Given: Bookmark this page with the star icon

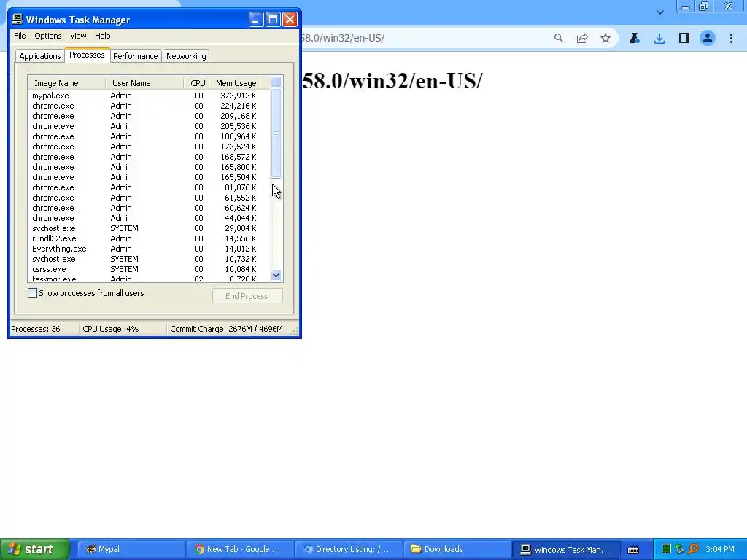Looking at the screenshot, I should (x=605, y=38).
